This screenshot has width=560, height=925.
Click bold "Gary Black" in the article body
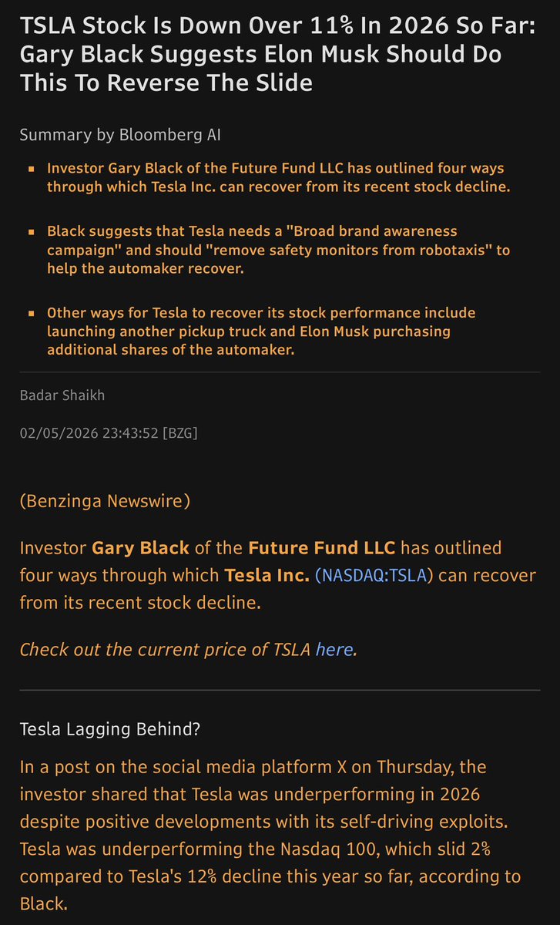(x=140, y=549)
